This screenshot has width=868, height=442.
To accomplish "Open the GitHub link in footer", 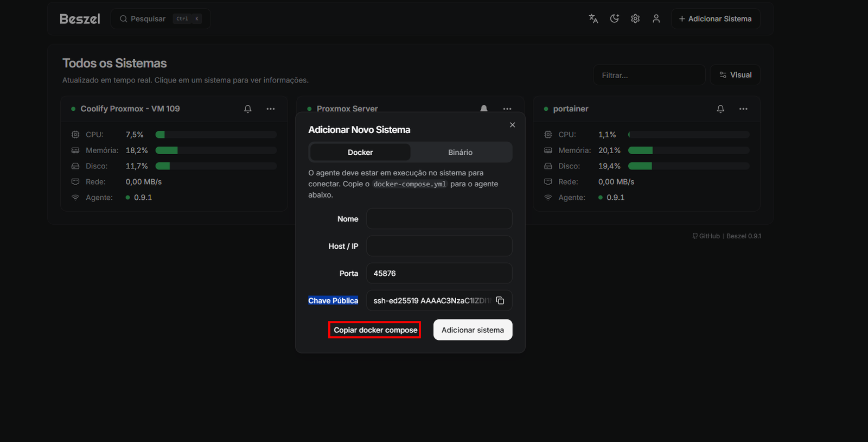I will tap(706, 236).
